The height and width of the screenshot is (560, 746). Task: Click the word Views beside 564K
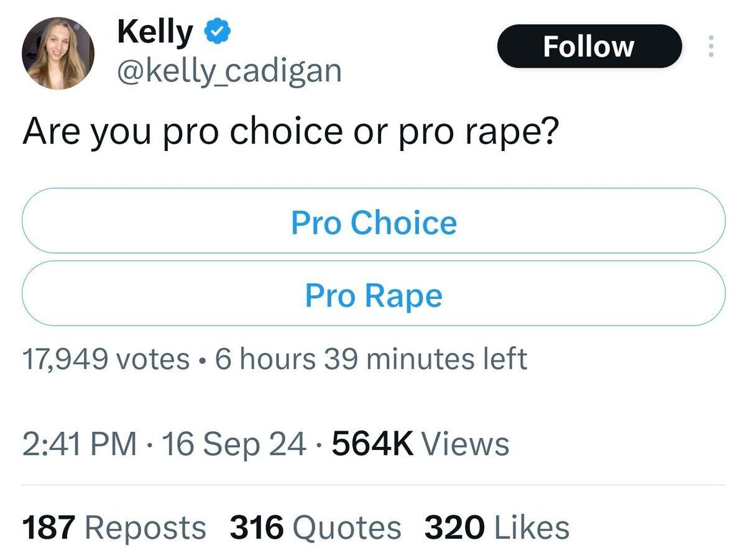point(466,444)
